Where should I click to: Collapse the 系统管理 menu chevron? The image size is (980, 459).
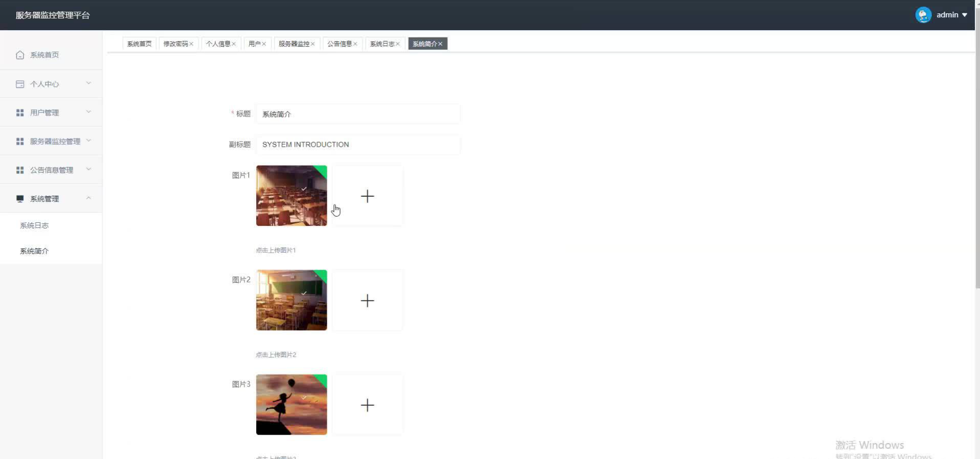pyautogui.click(x=88, y=198)
